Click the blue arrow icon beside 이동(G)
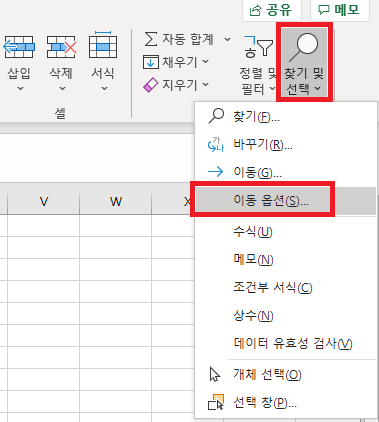The width and height of the screenshot is (379, 422). click(216, 172)
